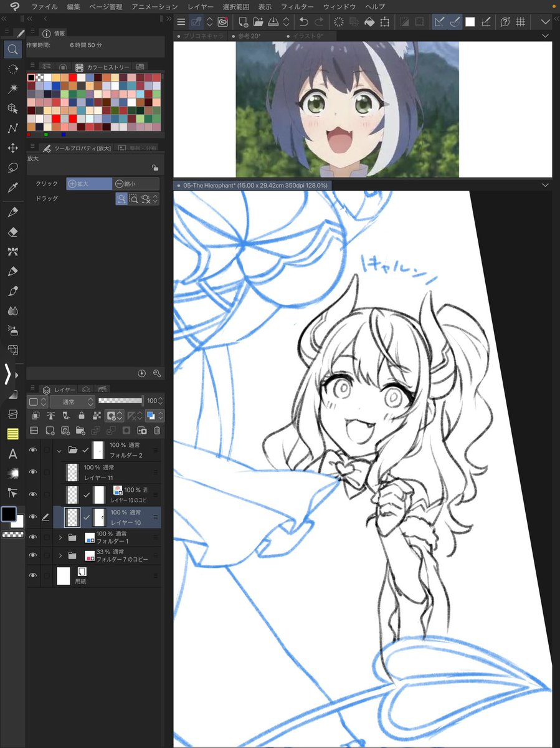Select the Move layer tool
This screenshot has height=748, width=560.
12,148
